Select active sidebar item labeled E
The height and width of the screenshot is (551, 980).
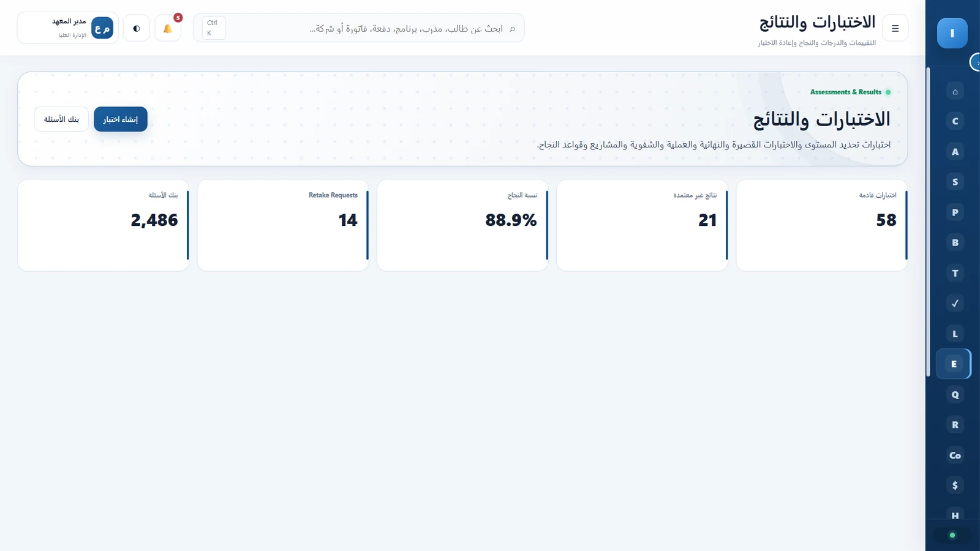[954, 364]
